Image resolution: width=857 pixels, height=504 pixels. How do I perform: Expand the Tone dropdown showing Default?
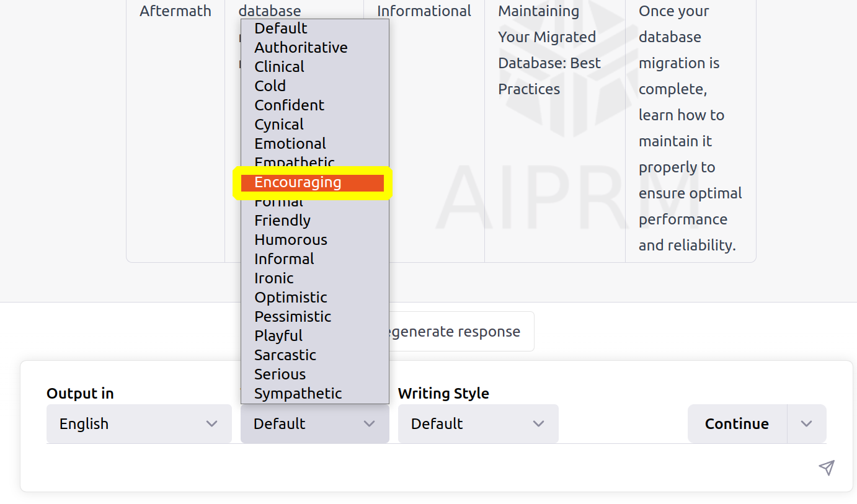coord(314,423)
